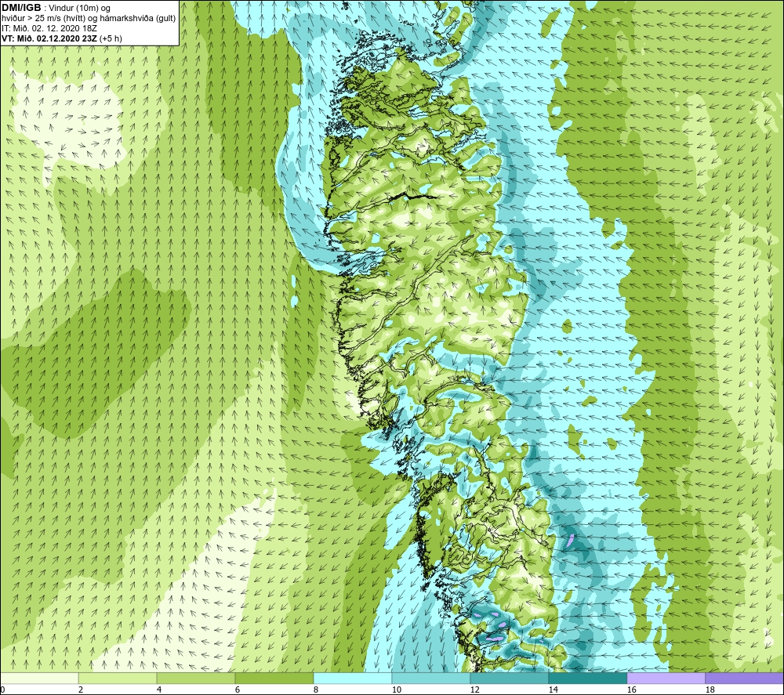
Task: Select the 10–12 m/s cyan swatch
Action: click(x=431, y=679)
